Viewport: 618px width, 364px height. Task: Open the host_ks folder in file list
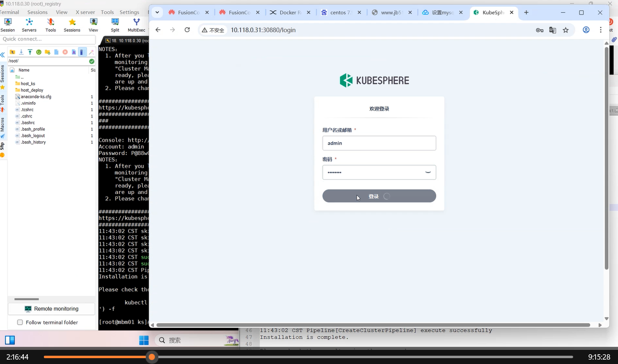28,84
